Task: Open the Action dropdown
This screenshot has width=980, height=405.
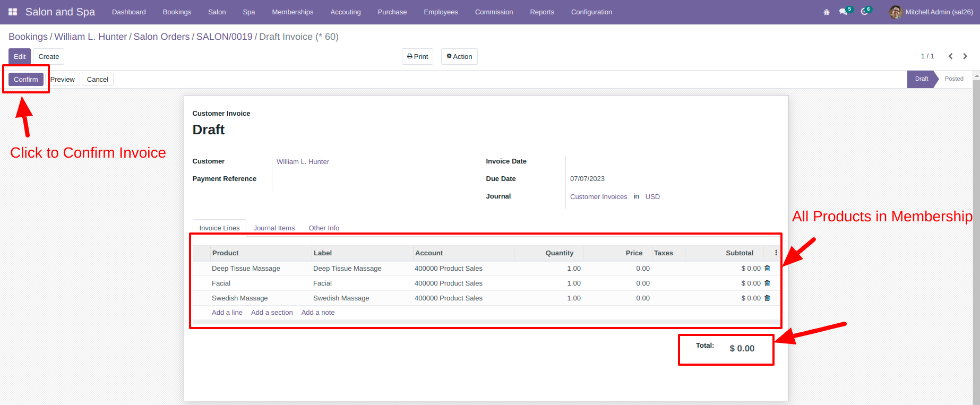Action: [459, 57]
